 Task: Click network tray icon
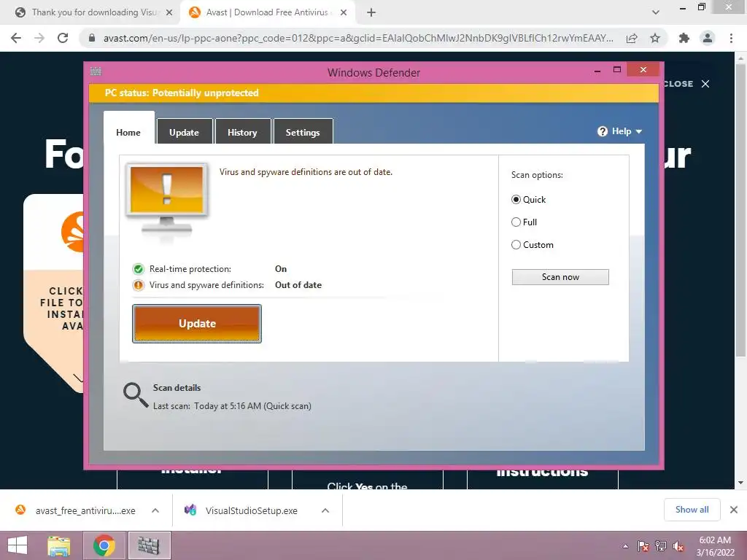[661, 546]
